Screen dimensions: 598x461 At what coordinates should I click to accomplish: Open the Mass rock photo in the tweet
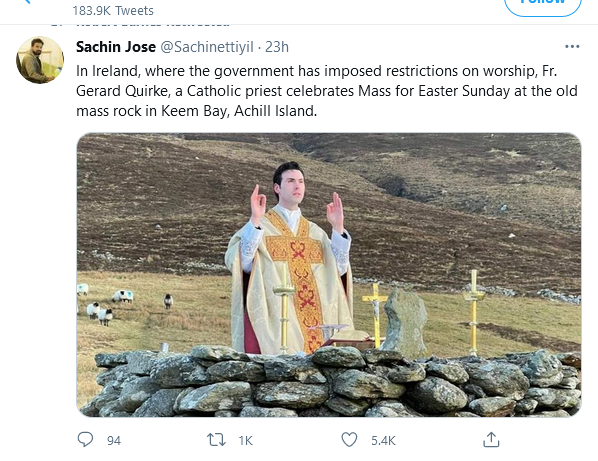[329, 275]
